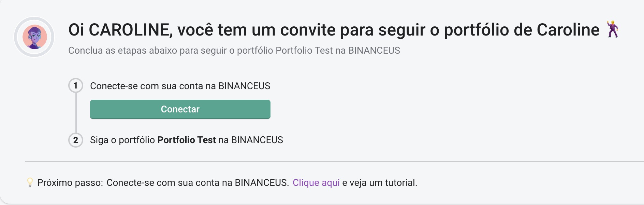Click the uppercase CAROLINE name in heading

(x=130, y=30)
